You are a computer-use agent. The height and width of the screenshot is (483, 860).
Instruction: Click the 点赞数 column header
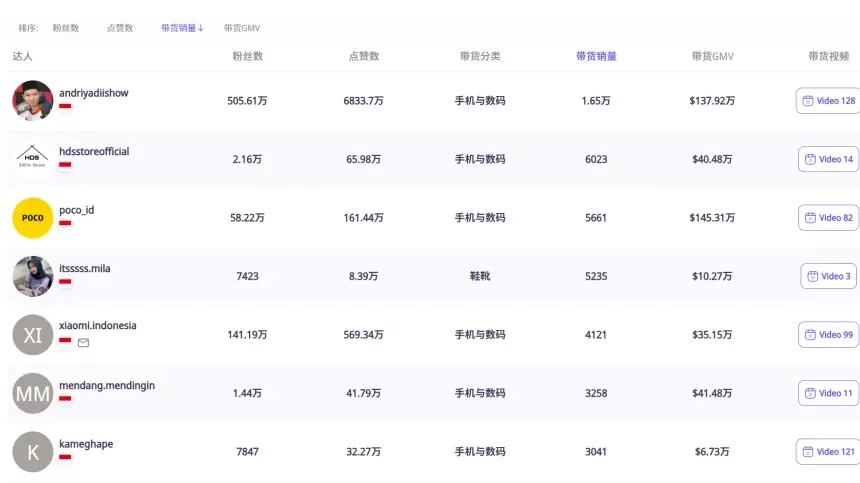click(364, 56)
